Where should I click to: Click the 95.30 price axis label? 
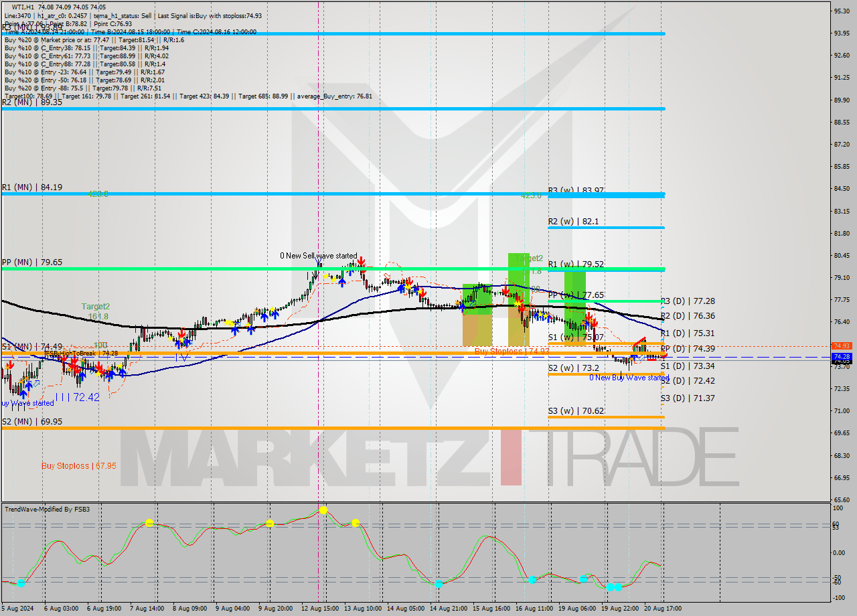click(x=842, y=11)
